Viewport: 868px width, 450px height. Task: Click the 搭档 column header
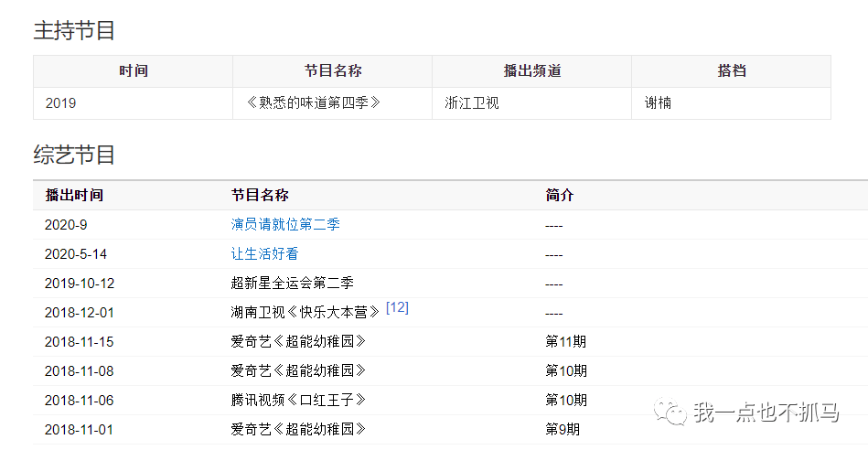pos(732,70)
